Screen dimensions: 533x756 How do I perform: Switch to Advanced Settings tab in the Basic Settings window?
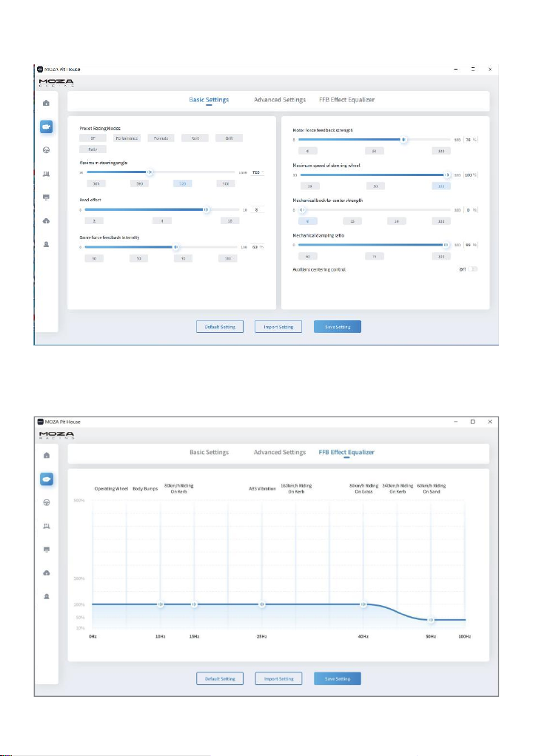[280, 100]
